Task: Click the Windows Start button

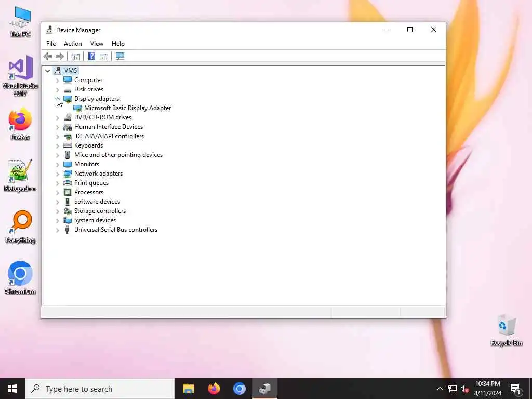Action: point(12,389)
